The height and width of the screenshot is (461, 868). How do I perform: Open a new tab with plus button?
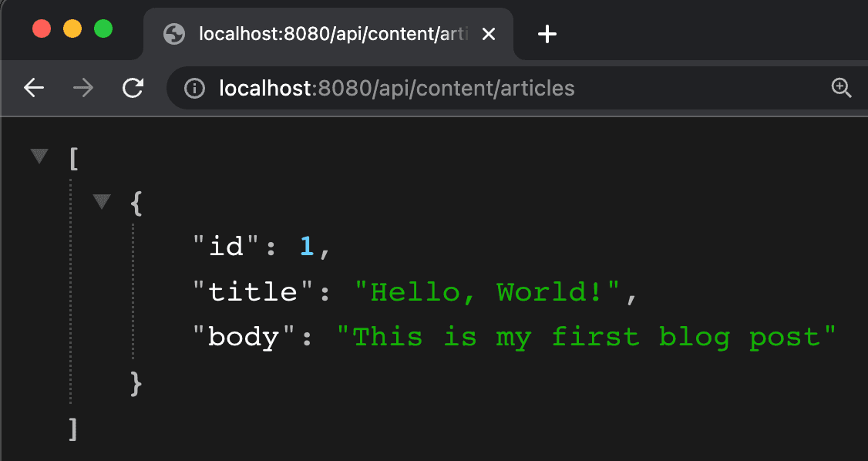(x=547, y=34)
